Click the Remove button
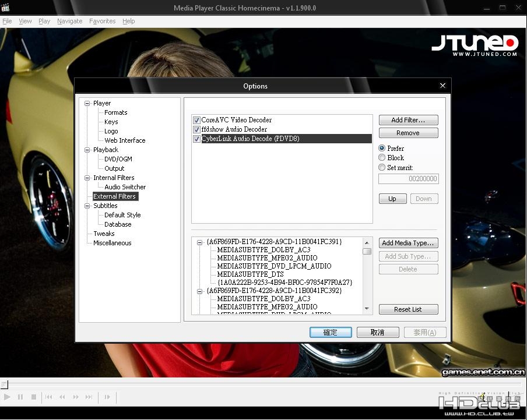The width and height of the screenshot is (527, 420). tap(408, 133)
